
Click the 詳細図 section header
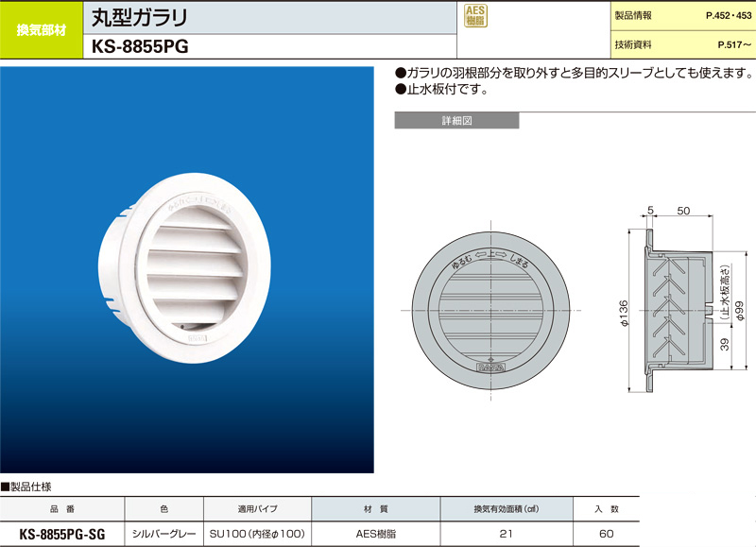tap(456, 121)
